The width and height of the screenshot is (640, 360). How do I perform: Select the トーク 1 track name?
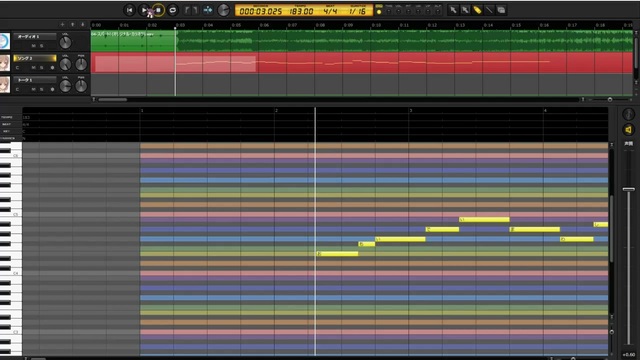35,80
